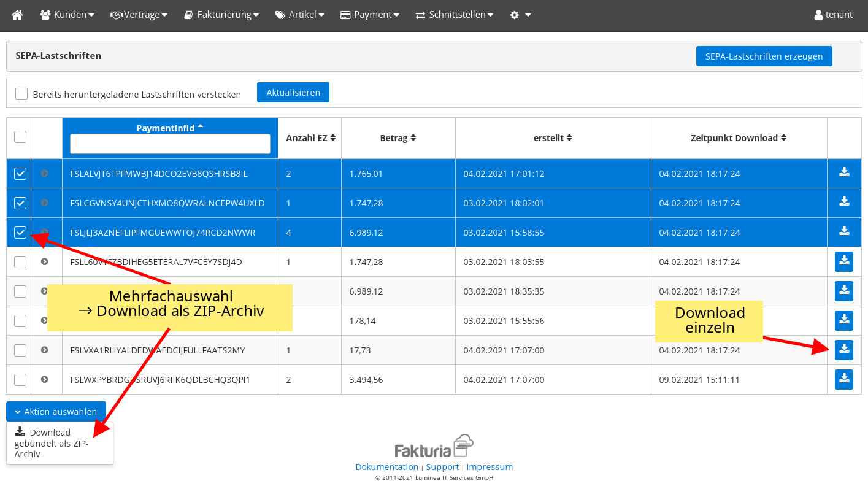Click the PaymentInfId filter input field
868x486 pixels.
click(x=170, y=144)
